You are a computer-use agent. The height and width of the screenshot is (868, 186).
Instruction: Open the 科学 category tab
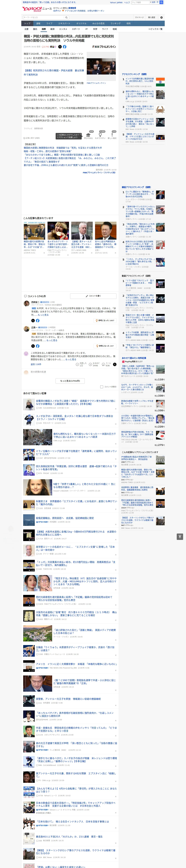click(95, 29)
